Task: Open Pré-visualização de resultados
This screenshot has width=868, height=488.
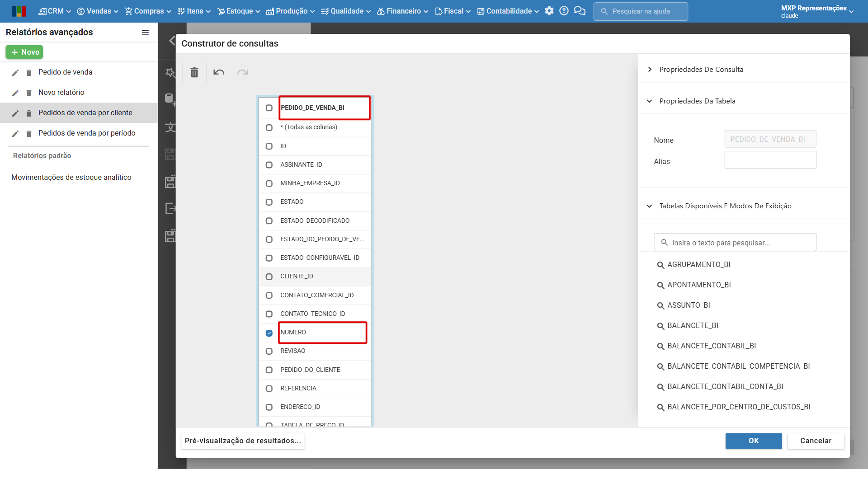Action: click(243, 441)
